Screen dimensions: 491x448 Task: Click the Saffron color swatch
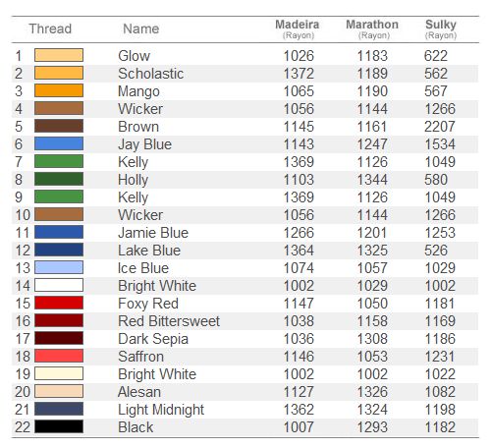point(59,356)
